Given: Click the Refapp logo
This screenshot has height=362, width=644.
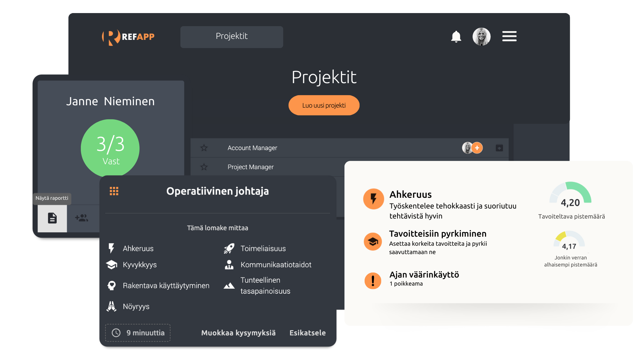Looking at the screenshot, I should tap(128, 37).
